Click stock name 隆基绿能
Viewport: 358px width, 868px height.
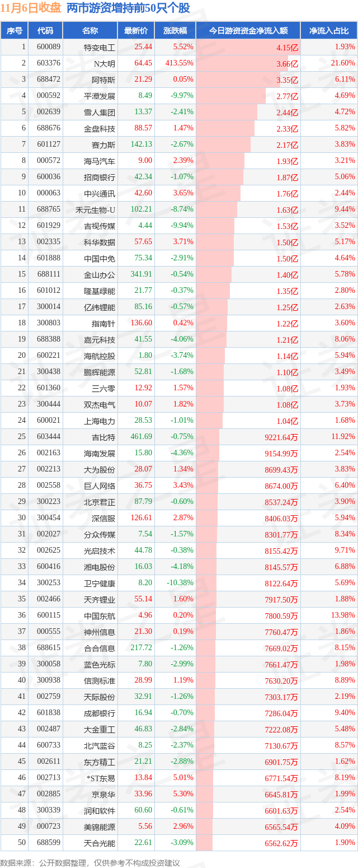[100, 291]
